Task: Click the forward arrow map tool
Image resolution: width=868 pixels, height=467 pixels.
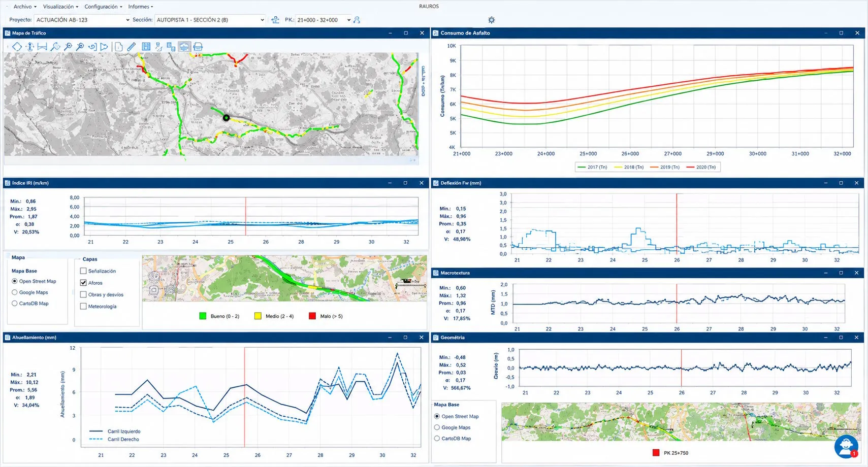Action: tap(104, 47)
